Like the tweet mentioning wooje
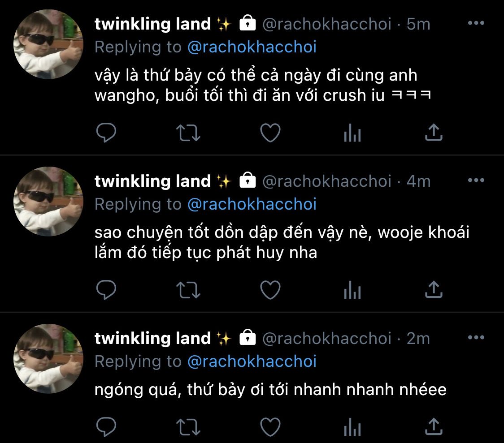This screenshot has width=504, height=443. tap(270, 290)
